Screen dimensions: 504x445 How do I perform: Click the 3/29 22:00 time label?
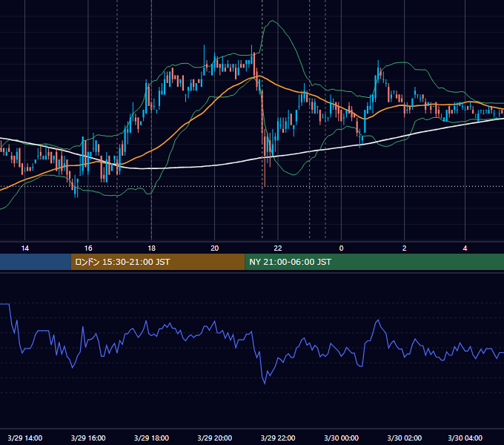coord(278,438)
